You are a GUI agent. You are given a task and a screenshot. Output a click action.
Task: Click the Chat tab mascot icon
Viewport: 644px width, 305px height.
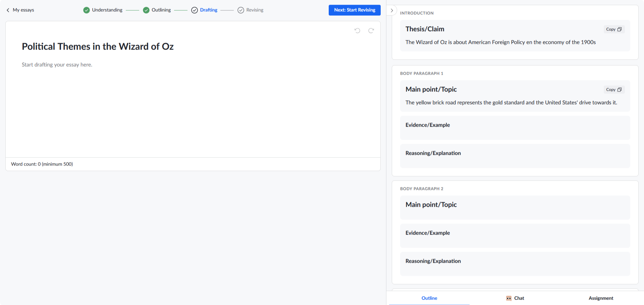click(509, 298)
